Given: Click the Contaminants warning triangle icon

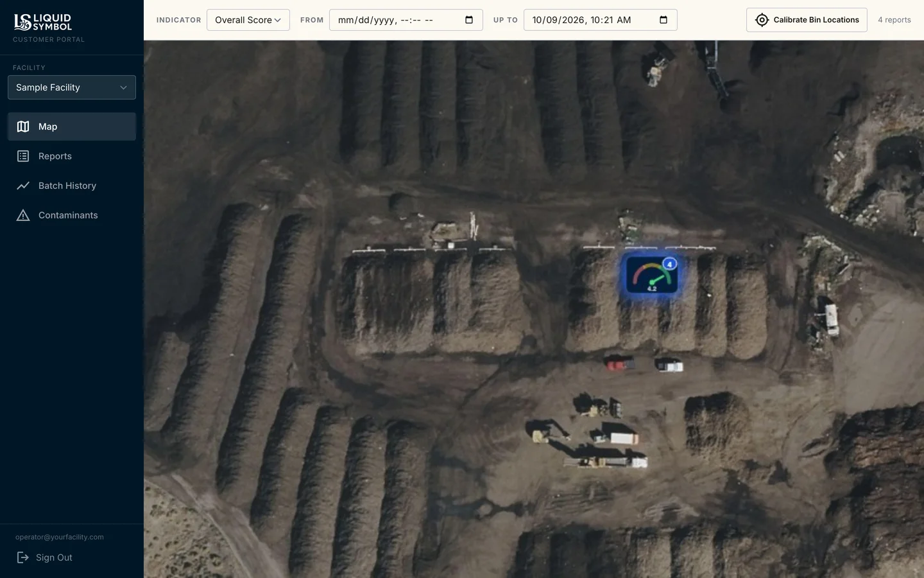Looking at the screenshot, I should coord(23,215).
